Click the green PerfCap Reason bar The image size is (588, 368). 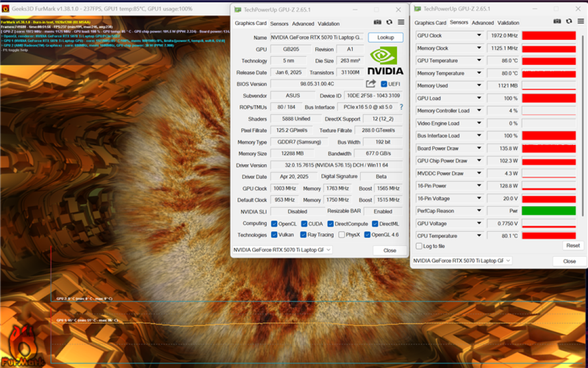coord(549,210)
